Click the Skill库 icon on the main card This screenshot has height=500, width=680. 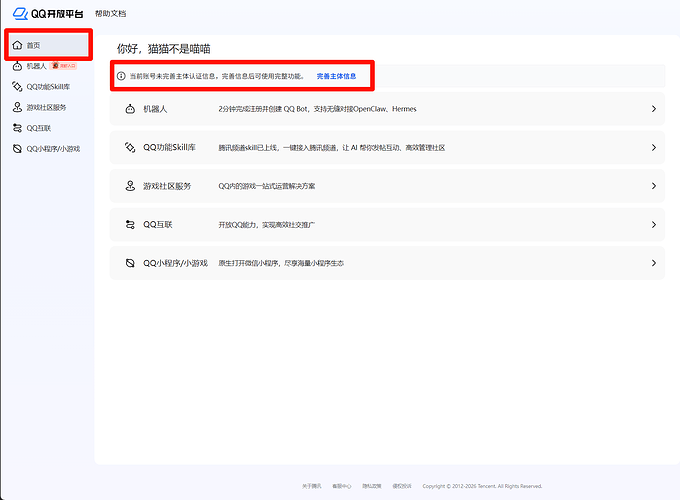tap(130, 147)
